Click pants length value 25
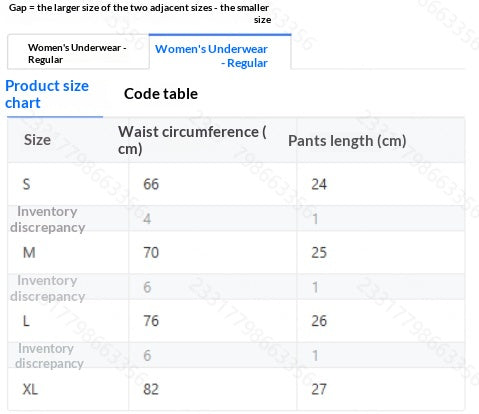The width and height of the screenshot is (479, 414). tap(319, 252)
